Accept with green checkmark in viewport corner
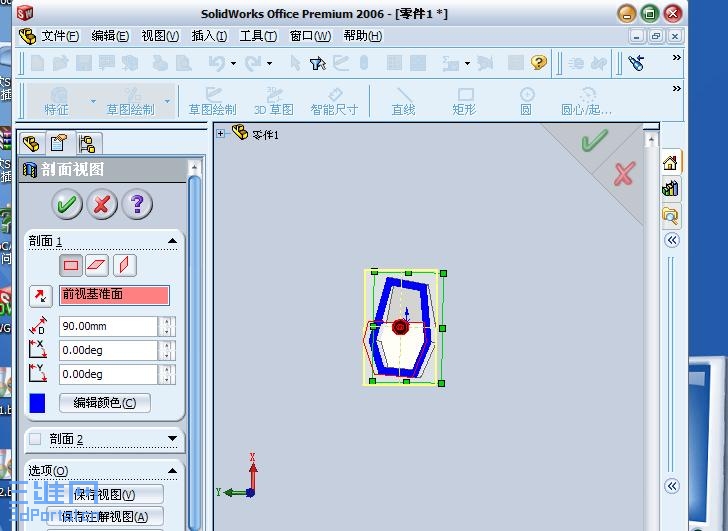Screen dimensions: 728x531 coord(594,141)
